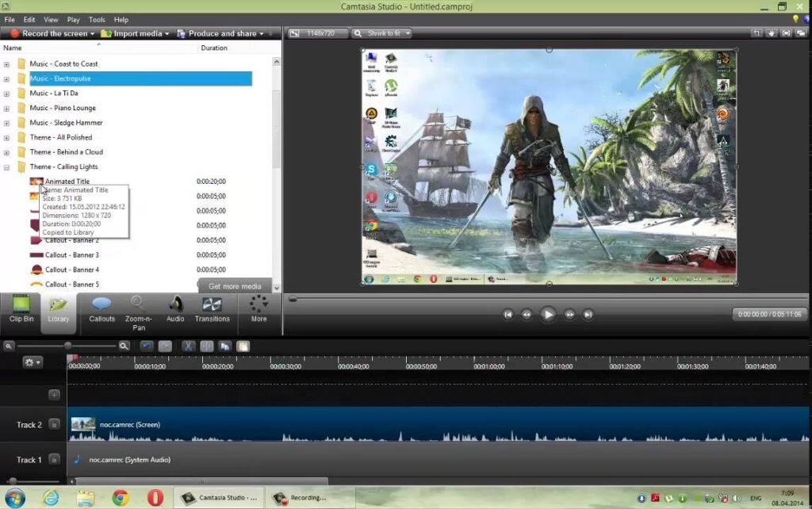Click the Copy icon on the timeline toolbar
The width and height of the screenshot is (812, 509).
[x=224, y=346]
